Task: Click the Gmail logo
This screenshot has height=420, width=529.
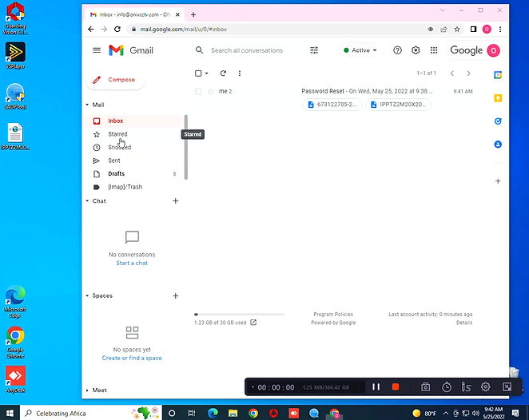Action: (x=131, y=50)
